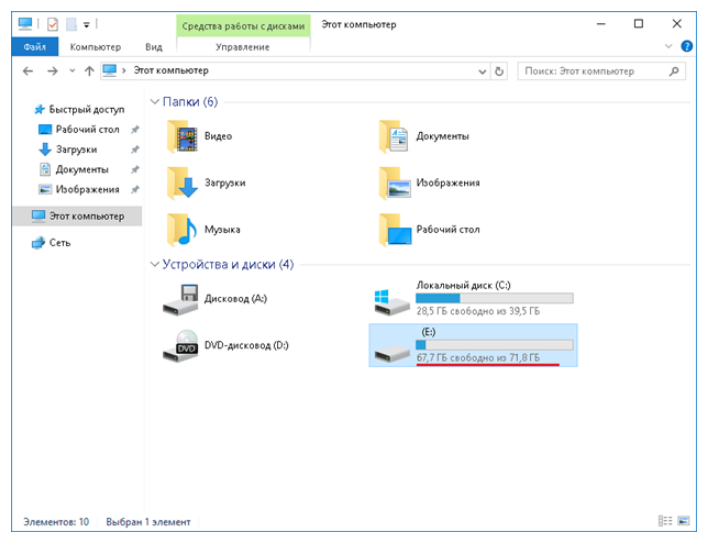Screen dimensions: 703x538
Task: Collapse the Папки (6) group
Action: [x=154, y=102]
